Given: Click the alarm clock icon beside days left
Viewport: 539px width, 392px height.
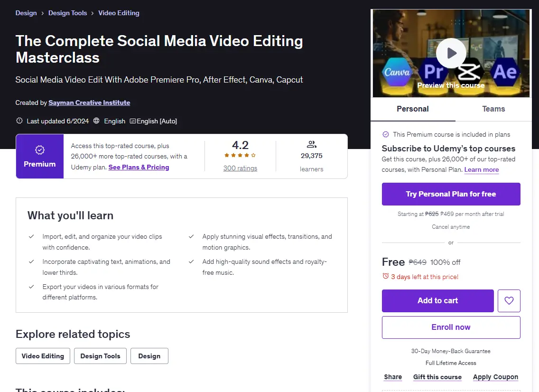Looking at the screenshot, I should 386,276.
